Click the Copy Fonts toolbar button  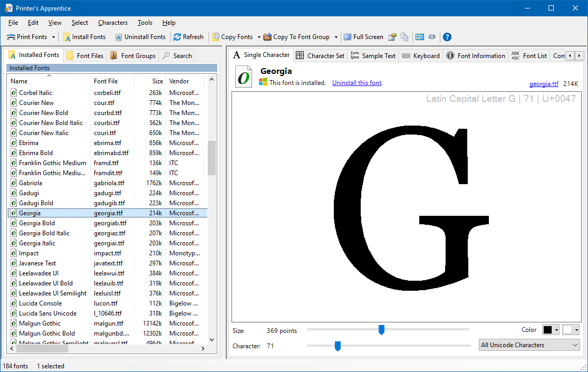[233, 37]
